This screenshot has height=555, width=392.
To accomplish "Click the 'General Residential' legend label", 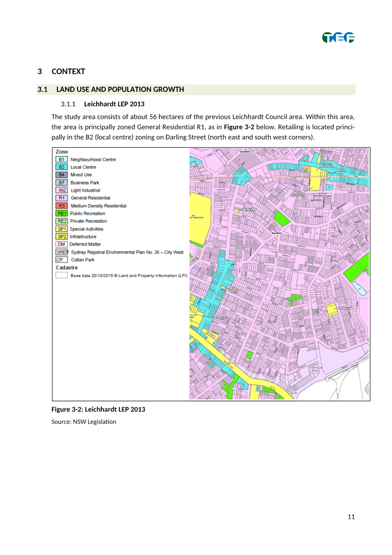I will pos(90,198).
